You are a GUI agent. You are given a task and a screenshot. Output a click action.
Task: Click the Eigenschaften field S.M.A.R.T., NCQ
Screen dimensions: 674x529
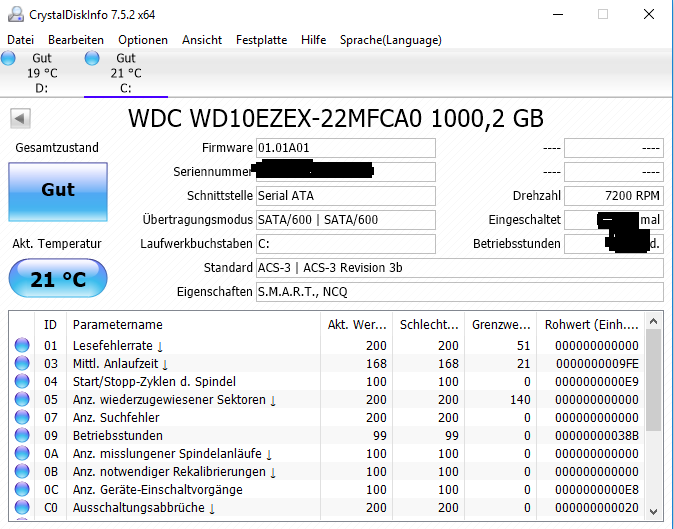(x=460, y=292)
